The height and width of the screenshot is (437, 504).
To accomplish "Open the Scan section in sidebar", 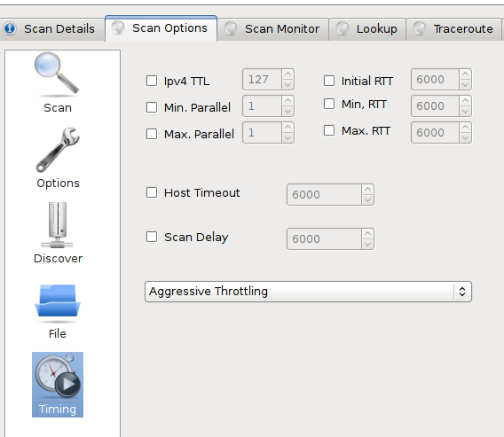I will coord(58,82).
